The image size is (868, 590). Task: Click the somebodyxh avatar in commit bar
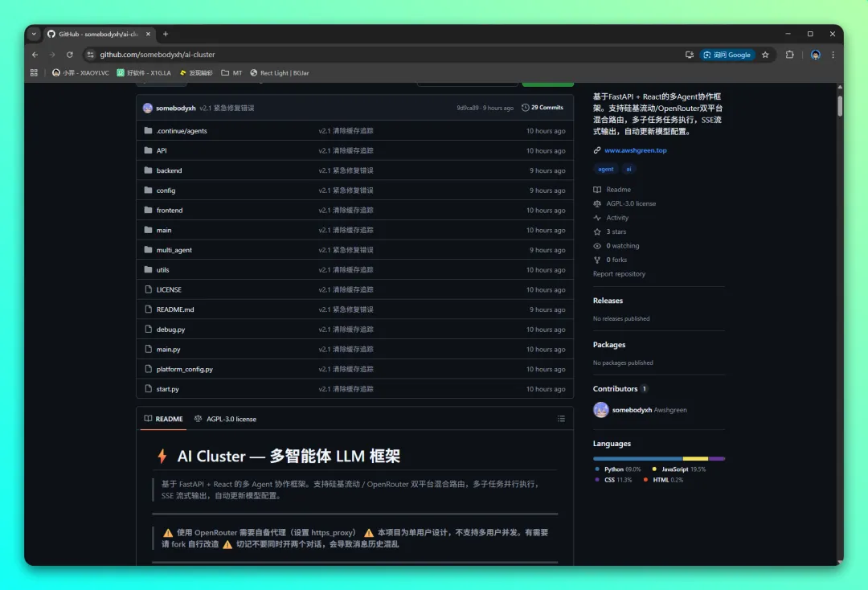coord(147,108)
